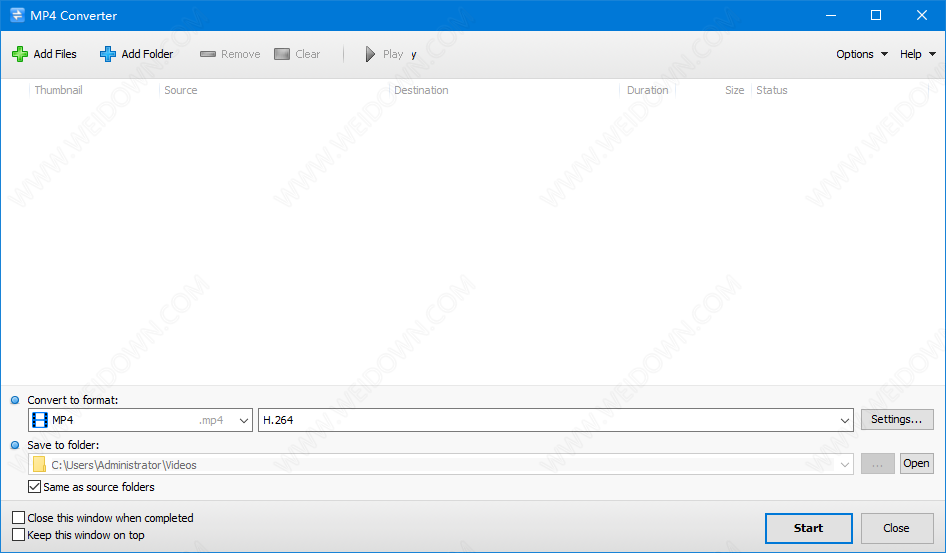Toggle Same as source folders checkbox
Screen dimensions: 946x553
click(x=34, y=487)
